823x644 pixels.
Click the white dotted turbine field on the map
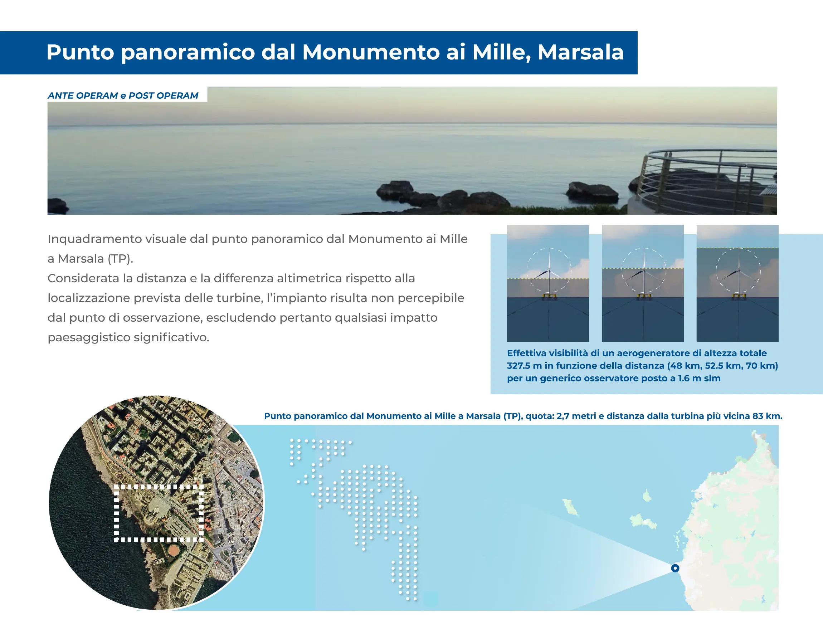click(354, 519)
